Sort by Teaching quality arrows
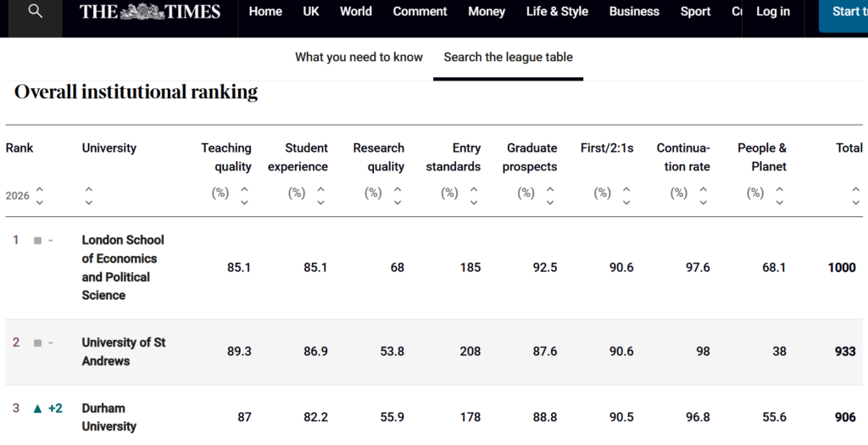This screenshot has height=445, width=868. pos(244,196)
